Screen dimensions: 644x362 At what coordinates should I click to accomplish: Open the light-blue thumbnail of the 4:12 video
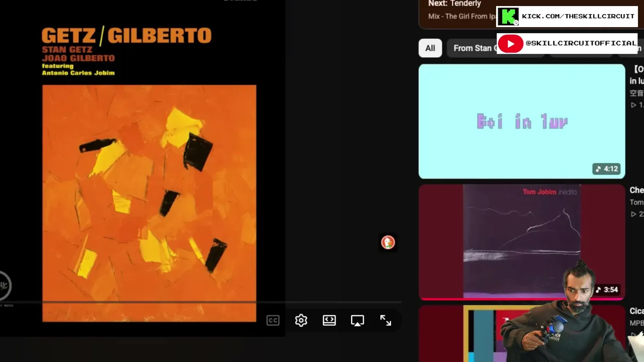[522, 121]
